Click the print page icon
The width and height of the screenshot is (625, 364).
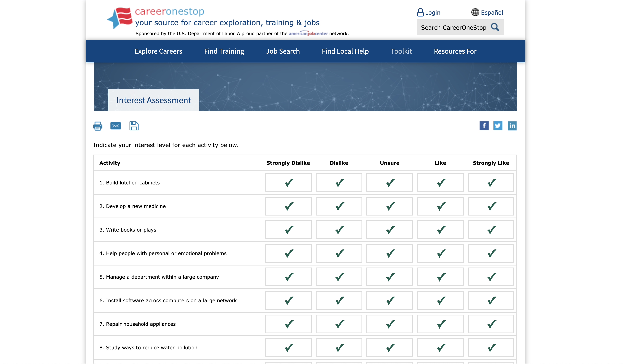tap(98, 126)
